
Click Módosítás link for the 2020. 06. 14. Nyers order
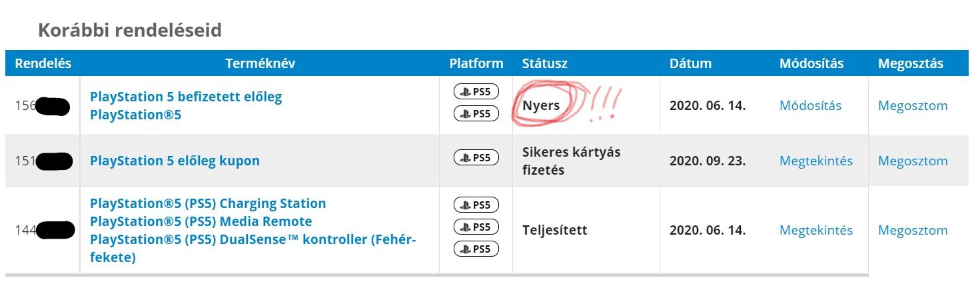pyautogui.click(x=810, y=106)
